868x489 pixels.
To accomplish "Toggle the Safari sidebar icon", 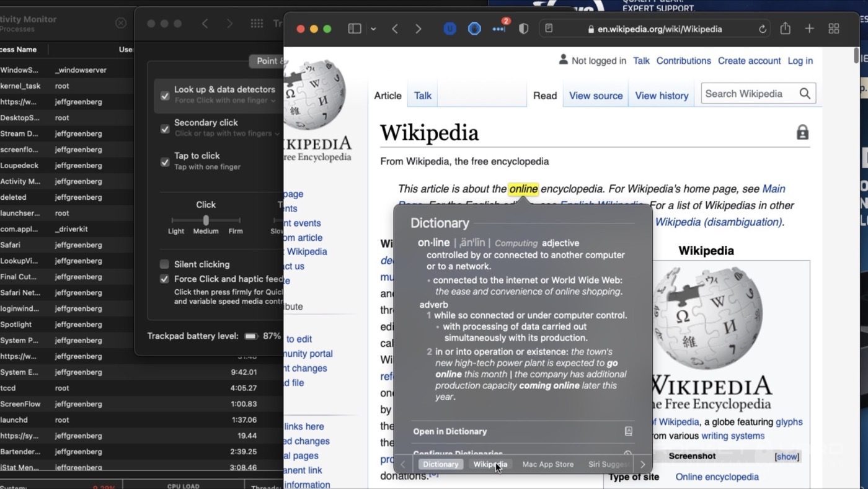I will click(355, 29).
